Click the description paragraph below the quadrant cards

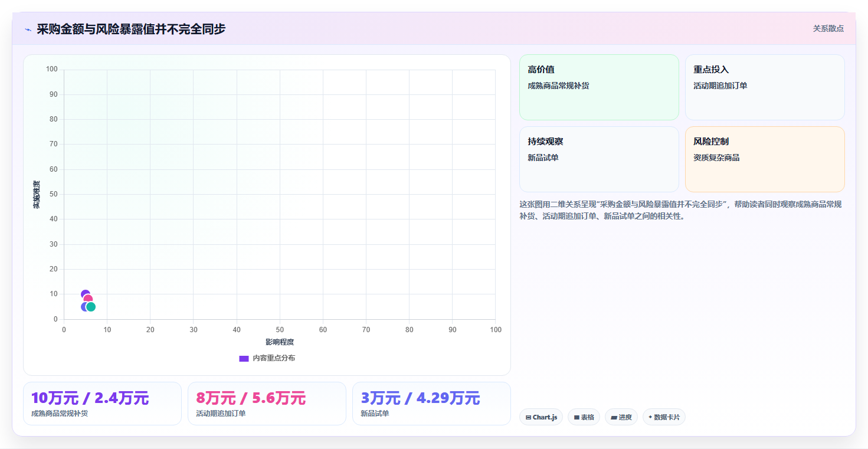(680, 210)
